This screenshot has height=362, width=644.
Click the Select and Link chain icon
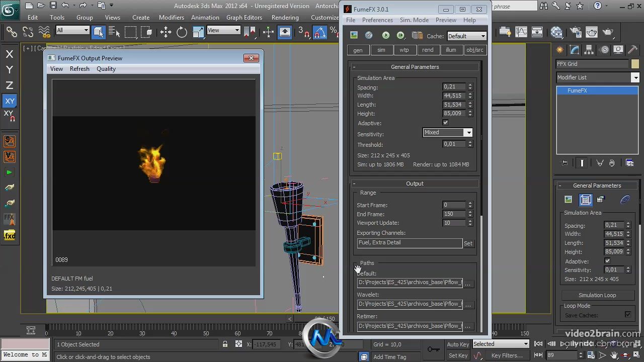coord(11,32)
